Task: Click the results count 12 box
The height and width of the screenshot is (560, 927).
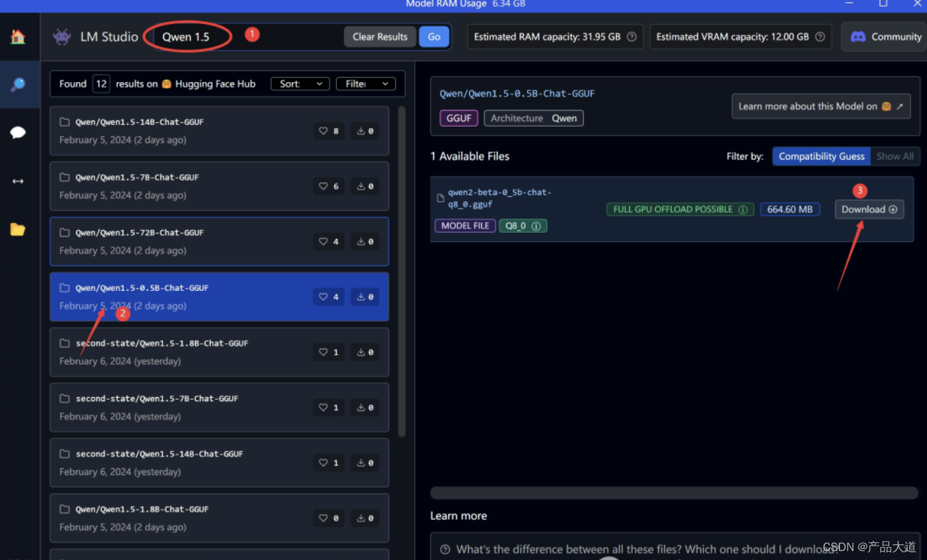Action: pyautogui.click(x=101, y=84)
